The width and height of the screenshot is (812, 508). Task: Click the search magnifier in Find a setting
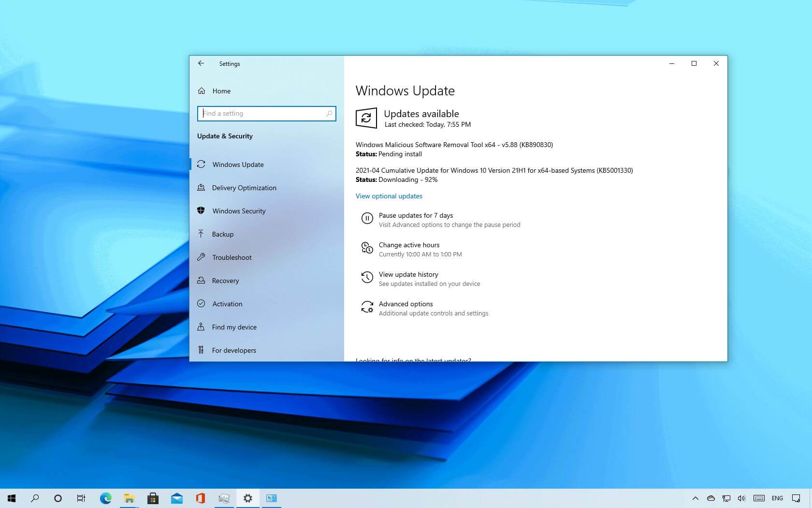click(x=329, y=114)
